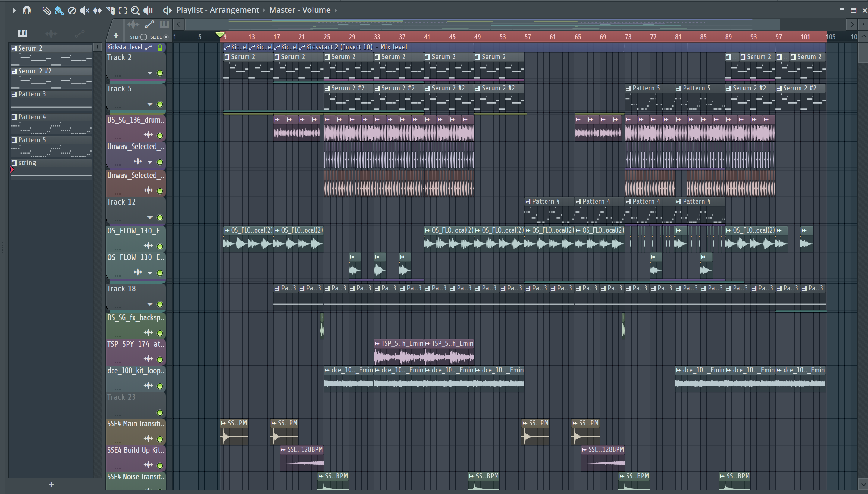Filter playlist by pattern clips
This screenshot has width=868, height=494.
[164, 24]
